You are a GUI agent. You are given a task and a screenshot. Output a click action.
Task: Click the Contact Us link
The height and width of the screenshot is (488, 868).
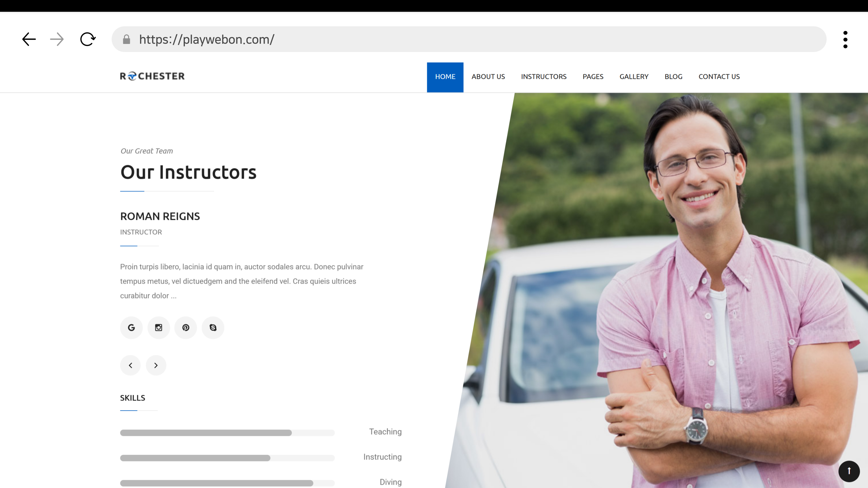(x=719, y=77)
